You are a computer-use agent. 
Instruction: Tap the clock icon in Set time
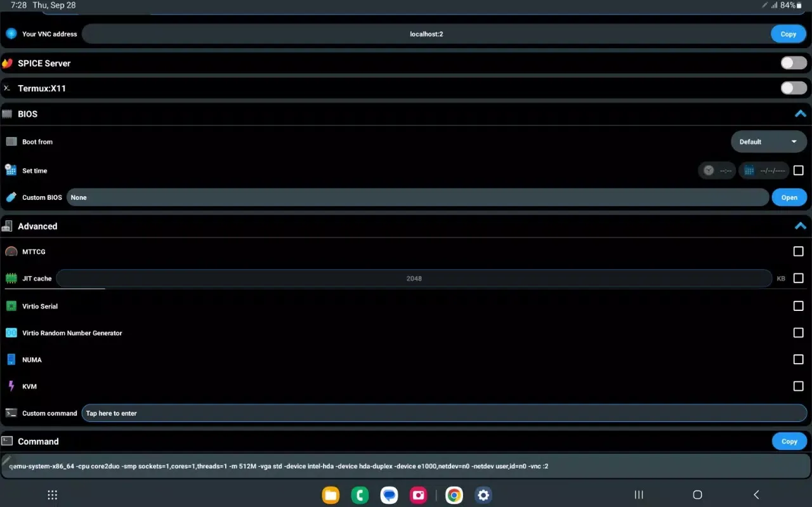point(709,170)
